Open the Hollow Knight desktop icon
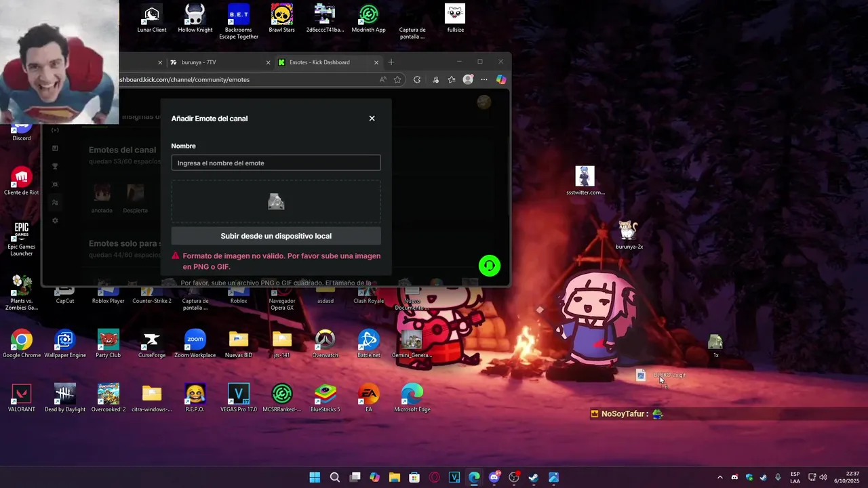 pos(195,18)
